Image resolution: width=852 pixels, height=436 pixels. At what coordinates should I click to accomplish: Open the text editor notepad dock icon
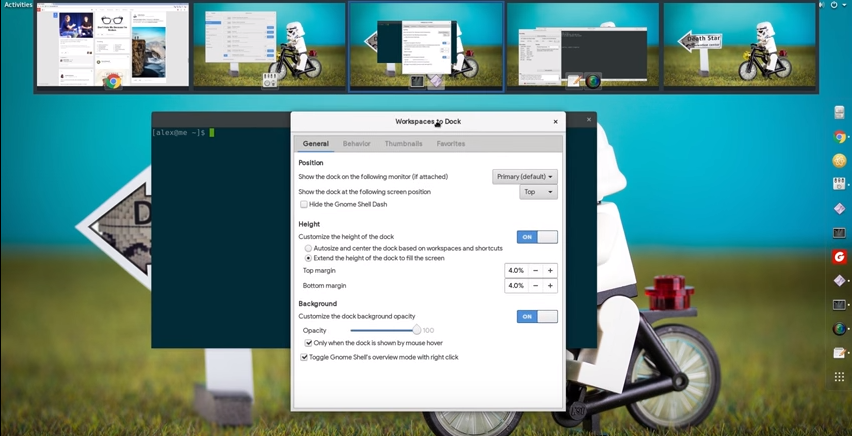pyautogui.click(x=839, y=353)
